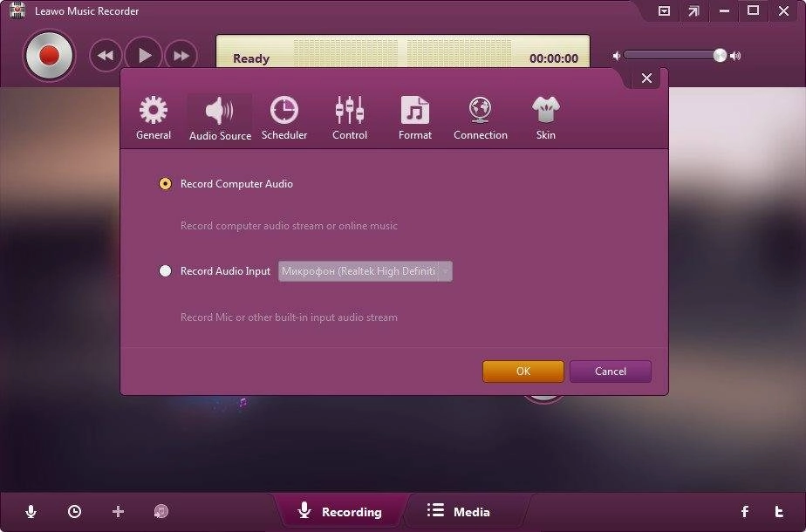
Task: Confirm settings with the OK button
Action: point(523,372)
